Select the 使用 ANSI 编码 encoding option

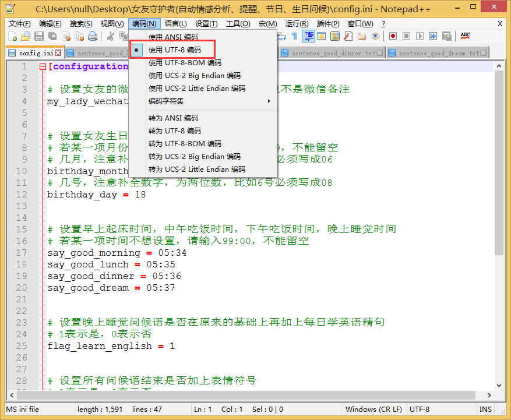pyautogui.click(x=173, y=37)
